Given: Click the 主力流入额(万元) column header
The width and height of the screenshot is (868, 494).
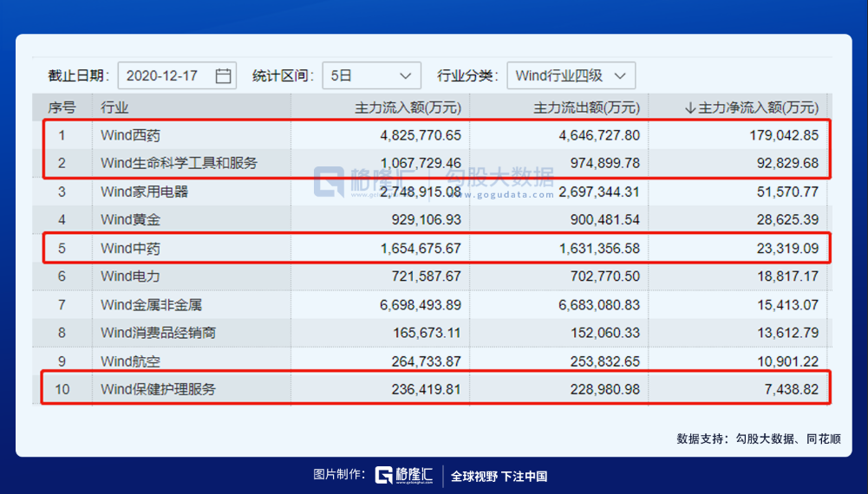Looking at the screenshot, I should coord(408,107).
